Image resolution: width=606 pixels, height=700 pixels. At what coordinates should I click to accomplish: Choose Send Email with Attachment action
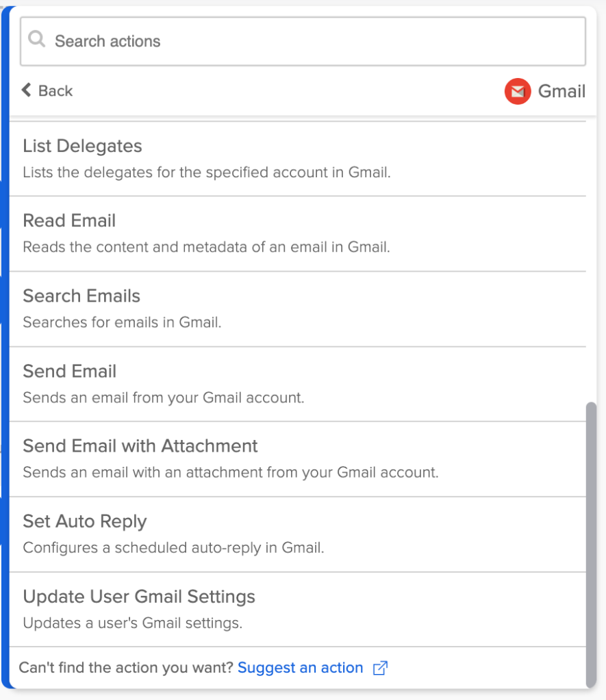click(298, 459)
